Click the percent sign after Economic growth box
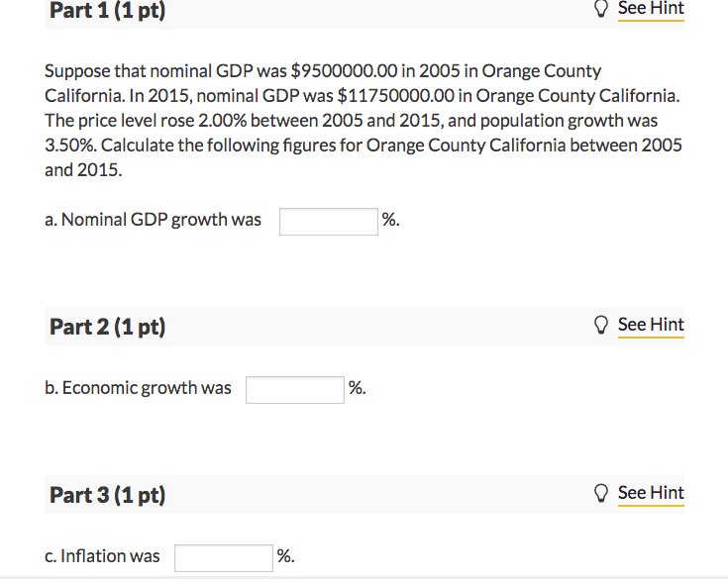 tap(357, 387)
